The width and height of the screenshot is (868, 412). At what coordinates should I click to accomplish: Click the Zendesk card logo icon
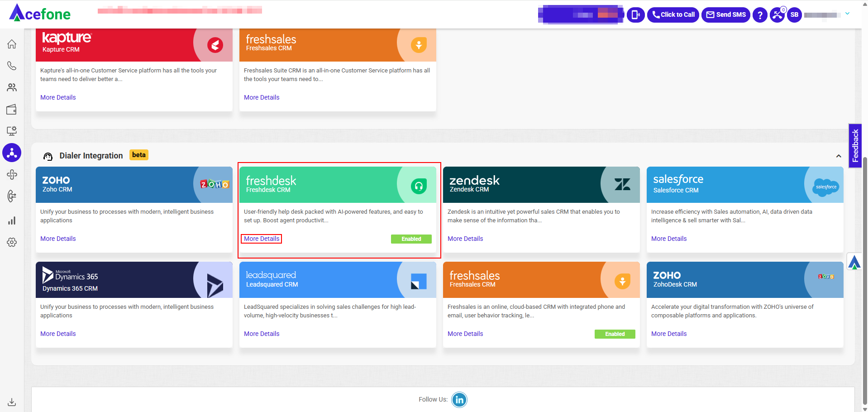click(622, 184)
